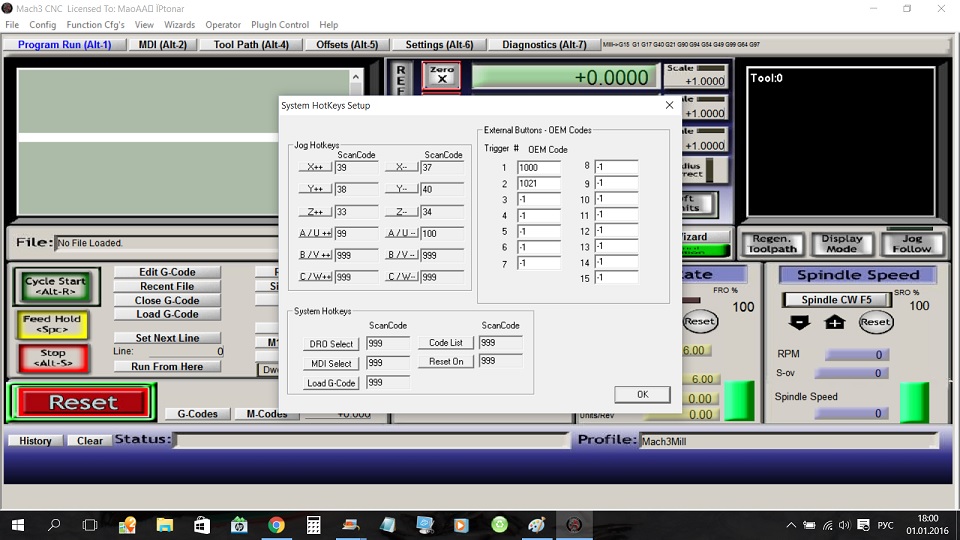Open History in status bar
960x540 pixels.
click(x=35, y=441)
